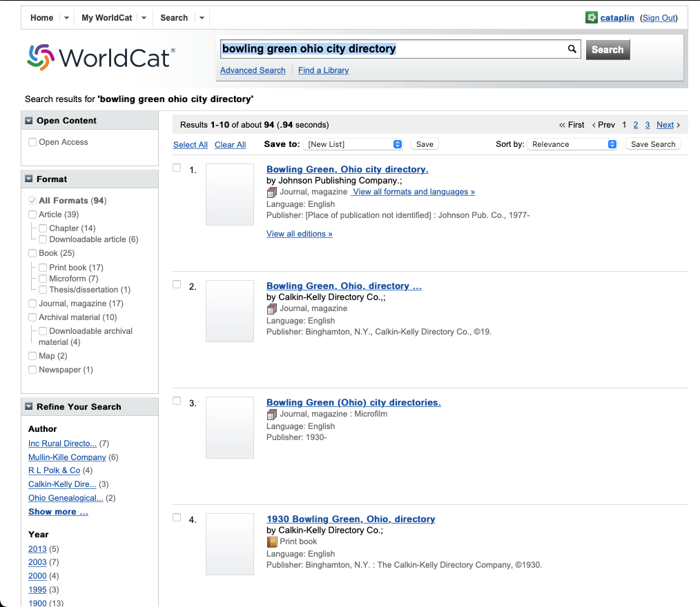Image resolution: width=700 pixels, height=607 pixels.
Task: Click print book icon for result 4
Action: (x=272, y=542)
